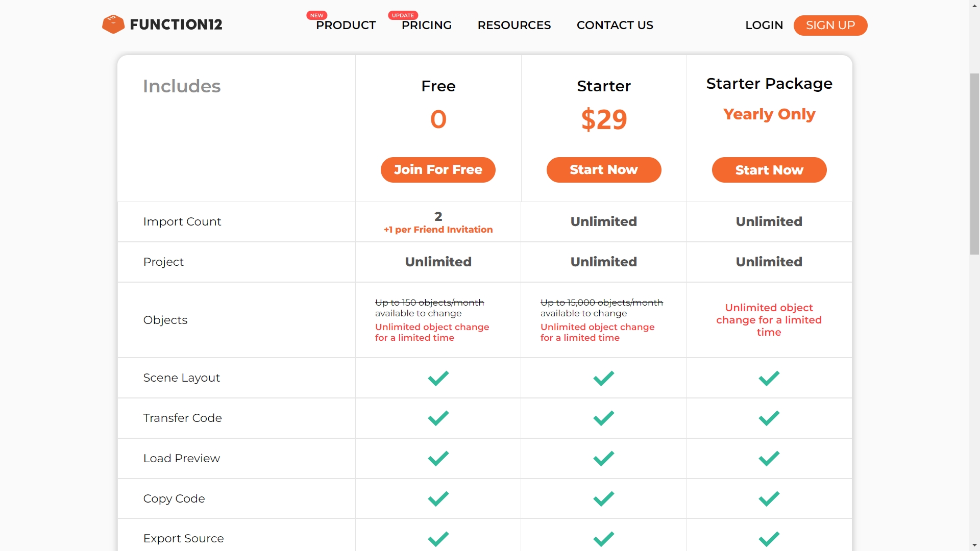Click the Free plan Scene Layout checkmark
The width and height of the screenshot is (980, 551).
(x=438, y=378)
